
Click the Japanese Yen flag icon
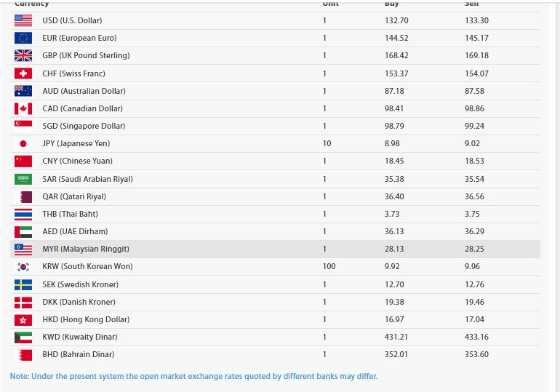(23, 144)
